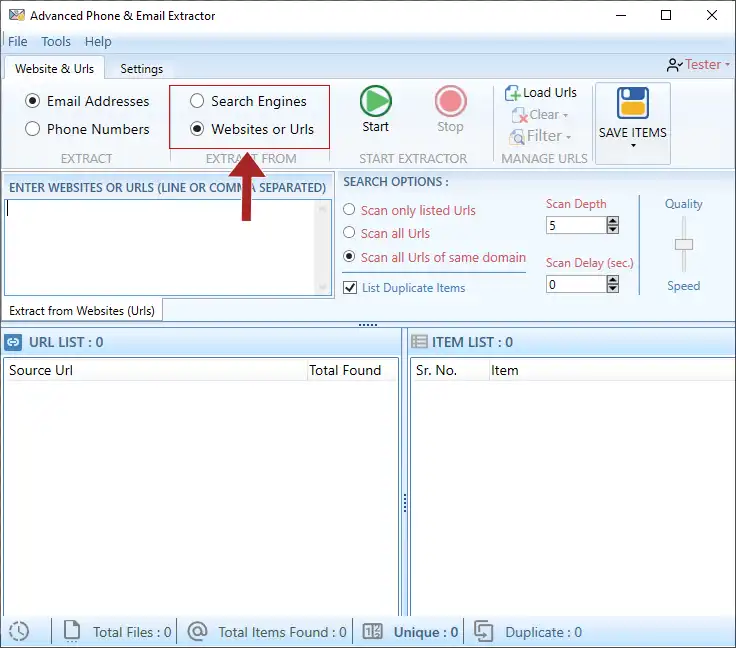Click the url text box scroll up arrow
Viewport: 736px width, 648px height.
(323, 208)
